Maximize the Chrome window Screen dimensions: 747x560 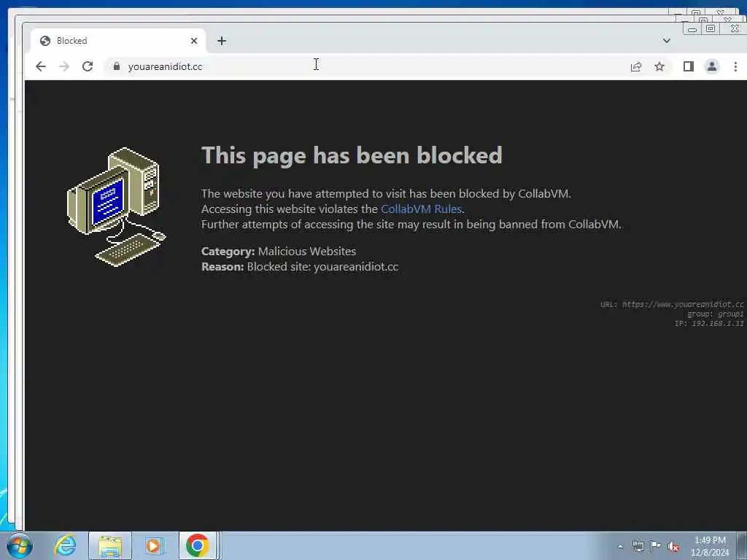(711, 29)
